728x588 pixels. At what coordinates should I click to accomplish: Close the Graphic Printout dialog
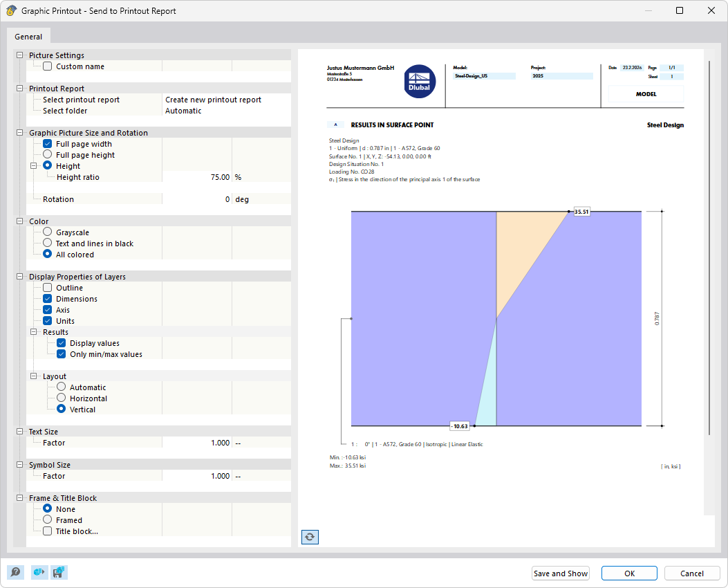pos(711,10)
